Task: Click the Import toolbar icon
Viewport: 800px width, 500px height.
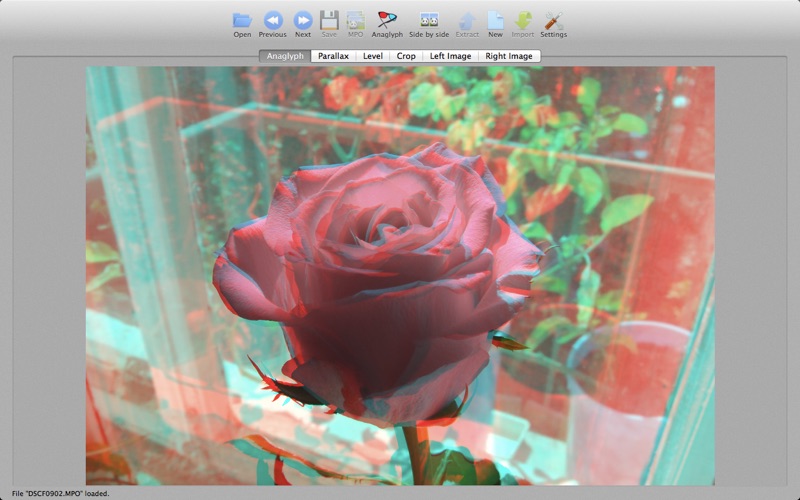Action: tap(523, 20)
